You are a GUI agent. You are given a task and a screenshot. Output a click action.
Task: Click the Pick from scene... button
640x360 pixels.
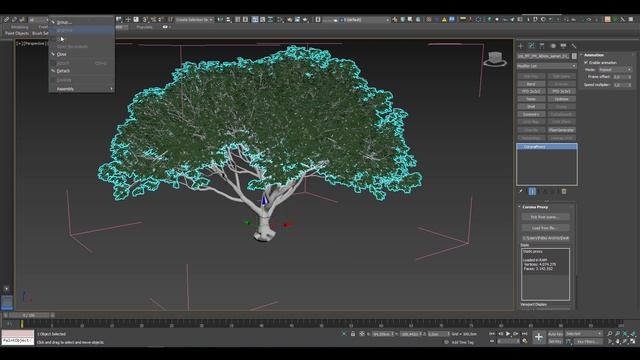[545, 217]
